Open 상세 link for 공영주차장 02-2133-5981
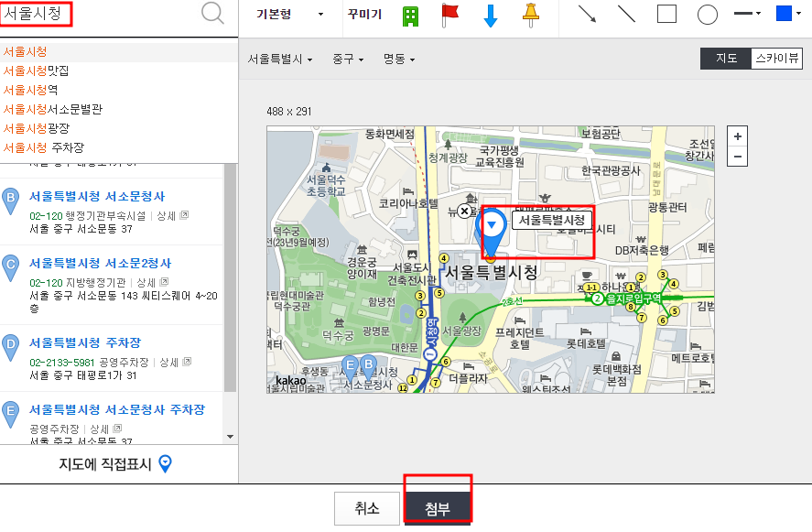This screenshot has width=812, height=532. coord(175,363)
